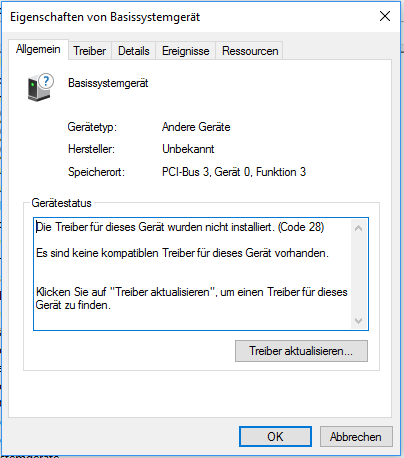
Task: Select the Allgemein tab
Action: coord(38,49)
